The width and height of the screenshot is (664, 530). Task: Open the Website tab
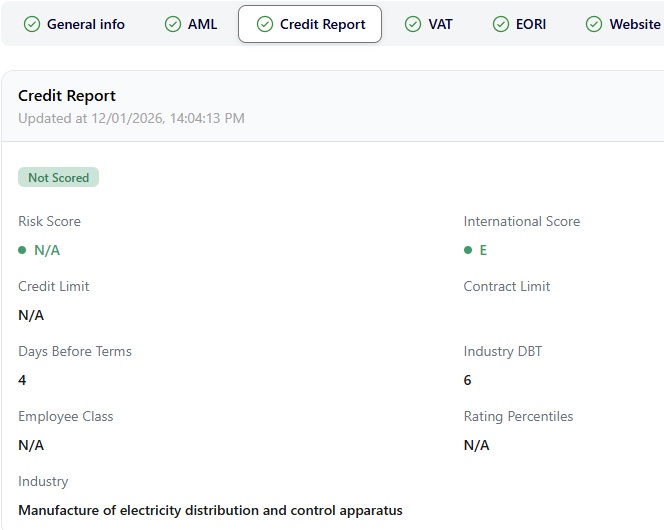coord(634,24)
